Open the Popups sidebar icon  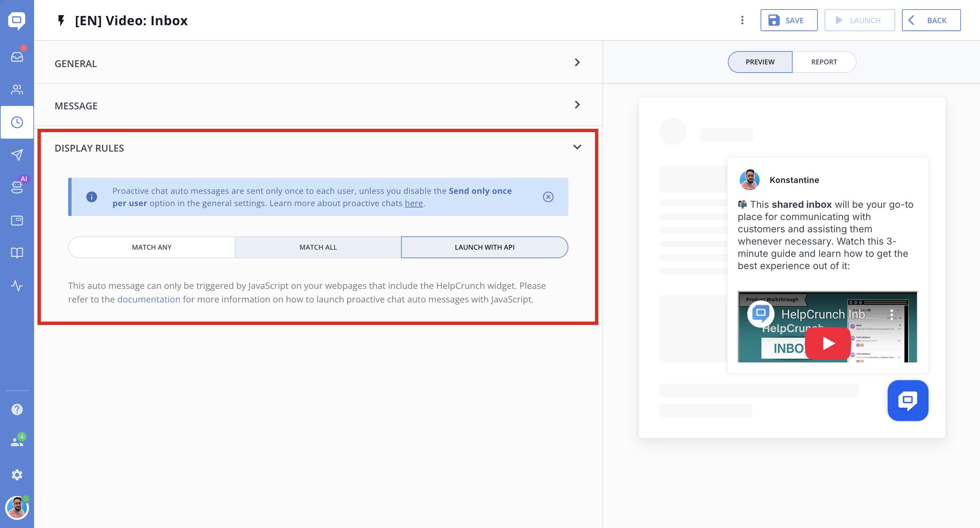17,220
